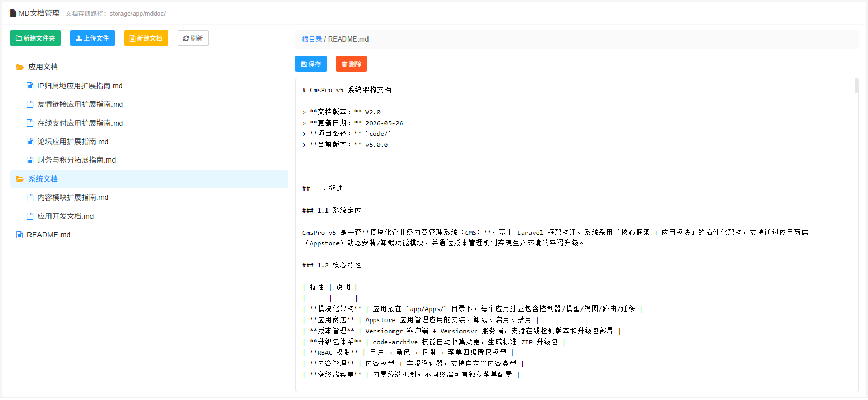Click the '## 一、概述' heading line

(x=323, y=188)
